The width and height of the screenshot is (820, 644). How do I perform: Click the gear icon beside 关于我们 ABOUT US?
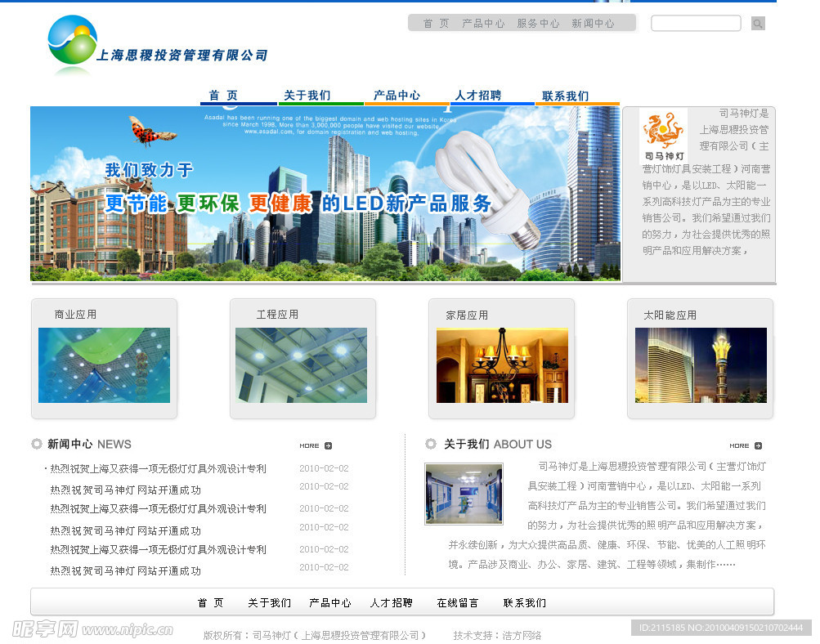coord(431,444)
